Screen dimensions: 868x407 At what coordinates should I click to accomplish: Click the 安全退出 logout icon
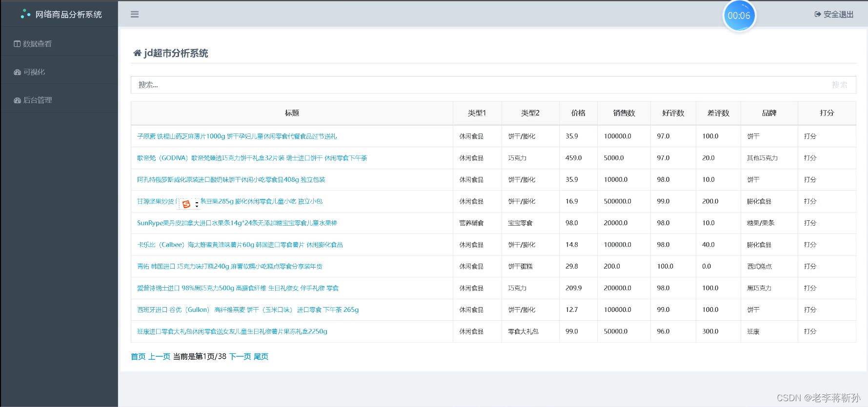[818, 15]
